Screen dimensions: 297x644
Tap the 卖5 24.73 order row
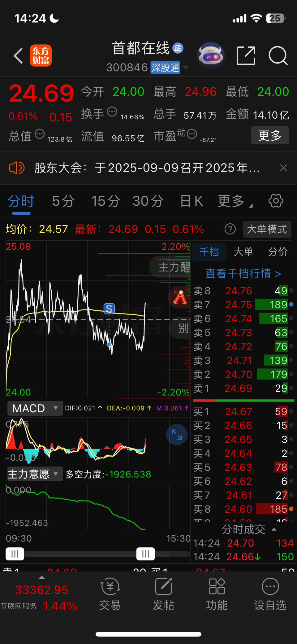[243, 332]
